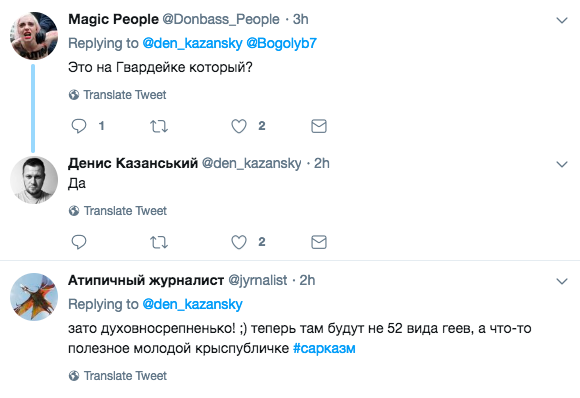Viewport: 580px width, 398px height.
Task: Send Magic People tweet via direct message
Action: 319,126
